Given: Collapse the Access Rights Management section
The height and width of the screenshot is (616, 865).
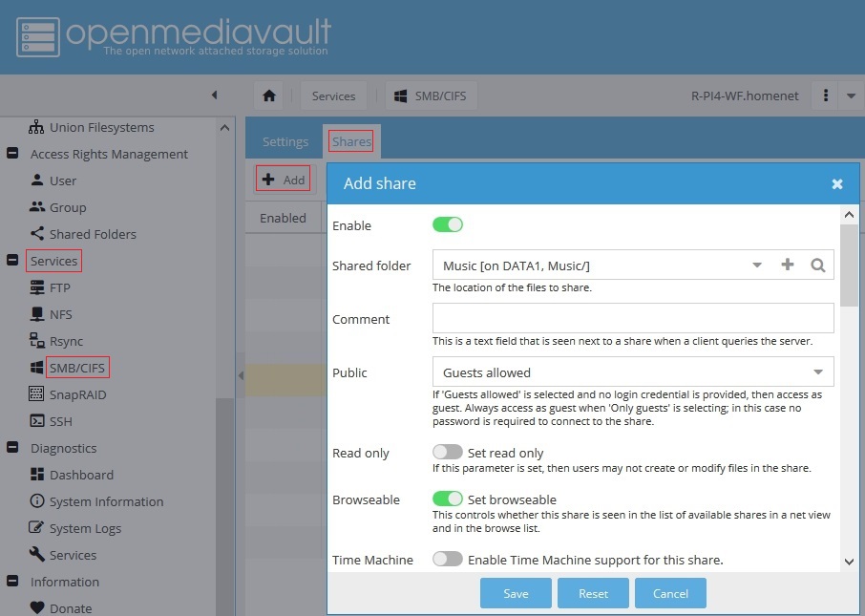Looking at the screenshot, I should [x=12, y=154].
